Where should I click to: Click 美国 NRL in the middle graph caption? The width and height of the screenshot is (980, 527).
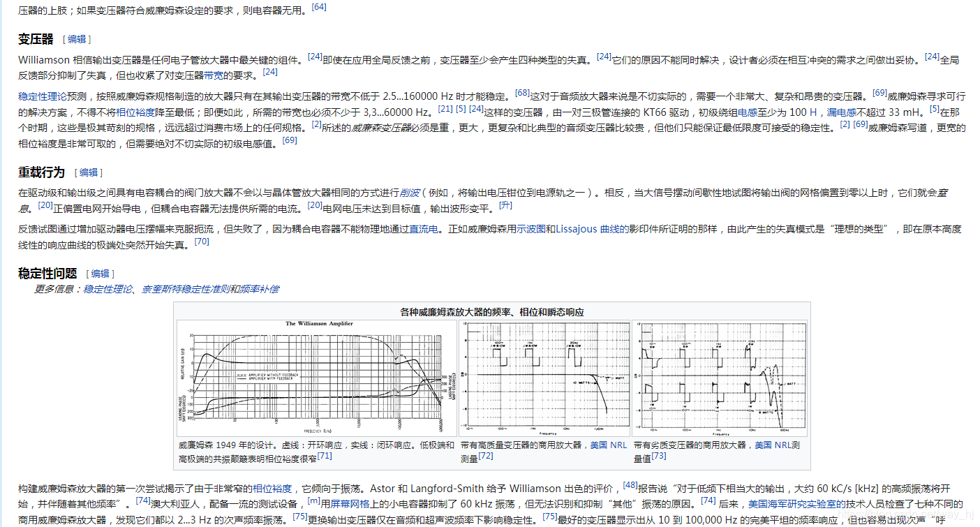click(609, 445)
